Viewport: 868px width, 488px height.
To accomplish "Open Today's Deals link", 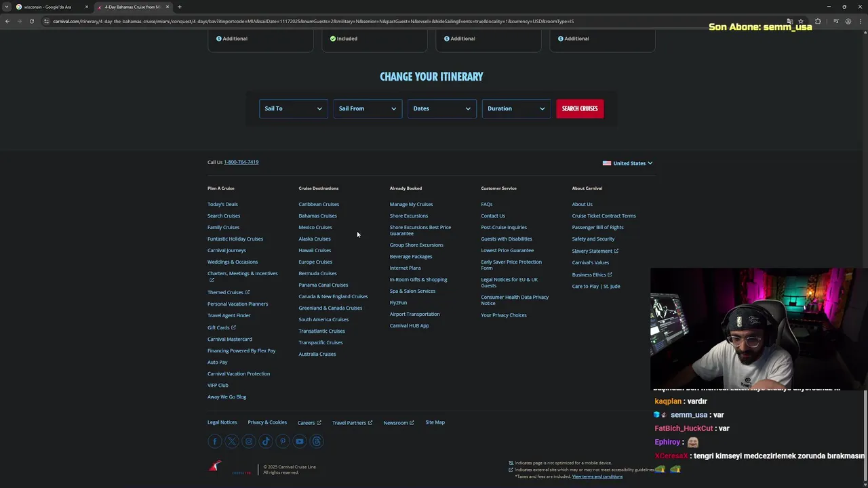I will [x=222, y=204].
